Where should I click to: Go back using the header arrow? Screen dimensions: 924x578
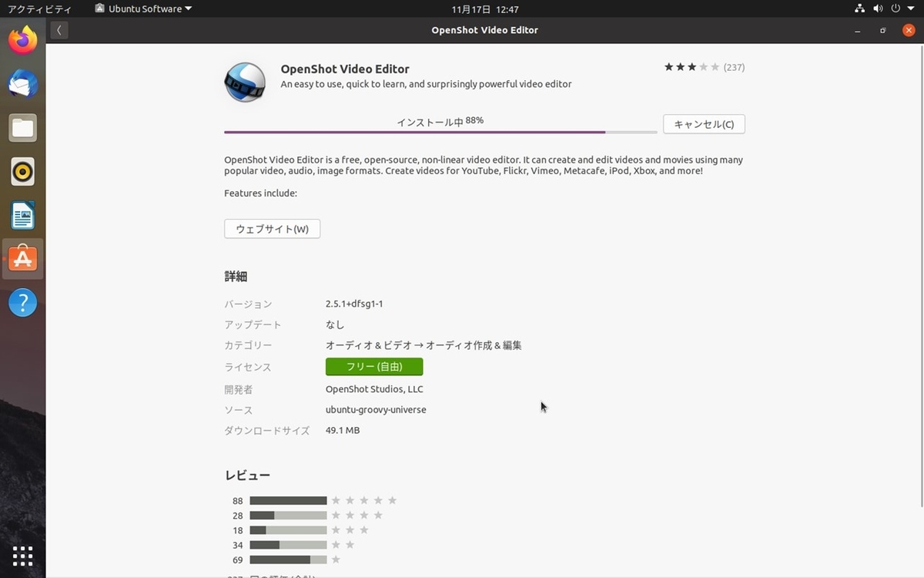coord(59,30)
